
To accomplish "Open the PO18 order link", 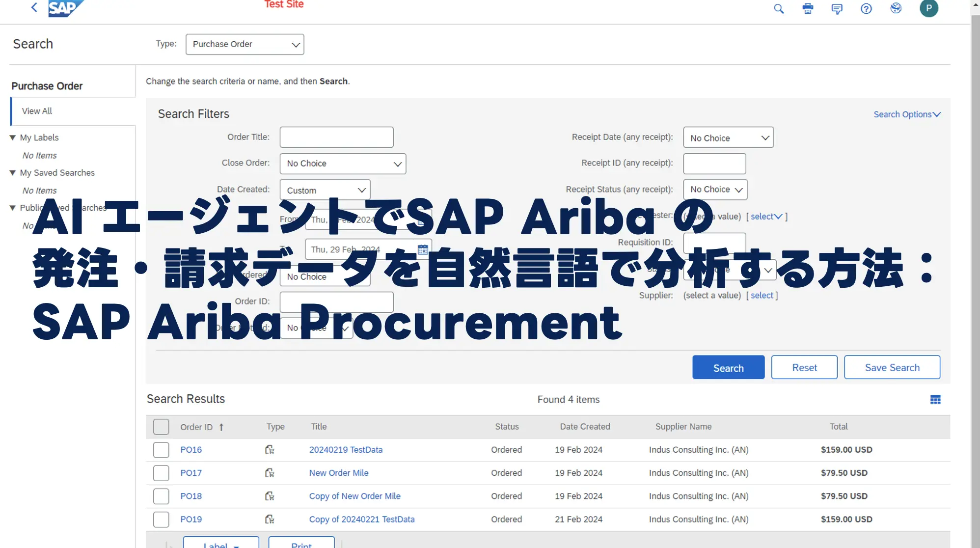I will click(x=191, y=496).
